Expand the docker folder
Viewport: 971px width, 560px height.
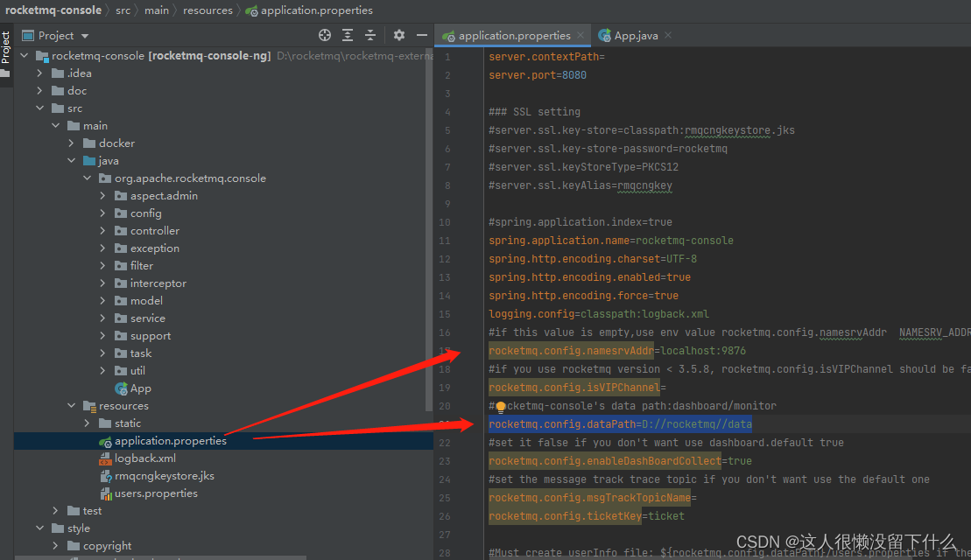coord(72,143)
